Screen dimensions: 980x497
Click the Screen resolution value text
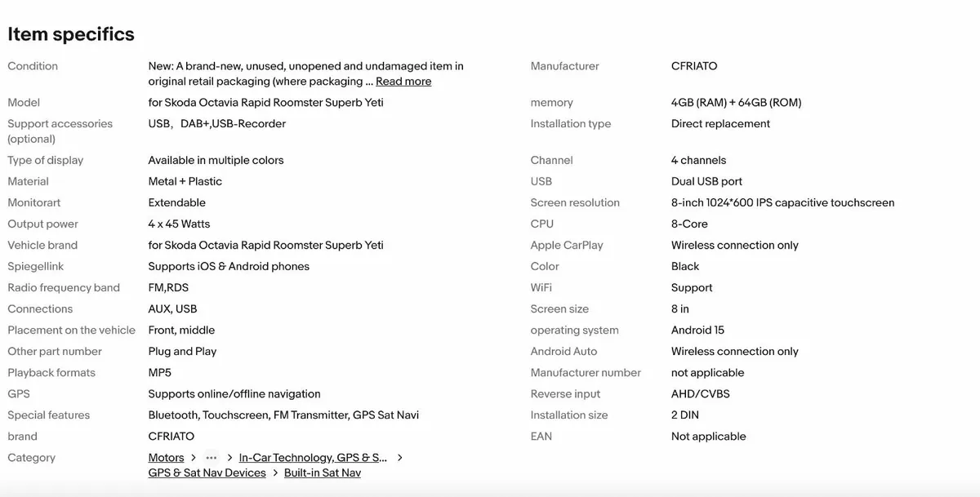(x=782, y=203)
